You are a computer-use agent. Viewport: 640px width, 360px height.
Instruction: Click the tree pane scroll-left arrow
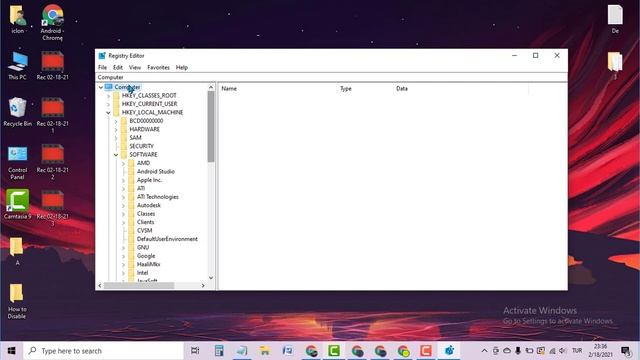100,286
